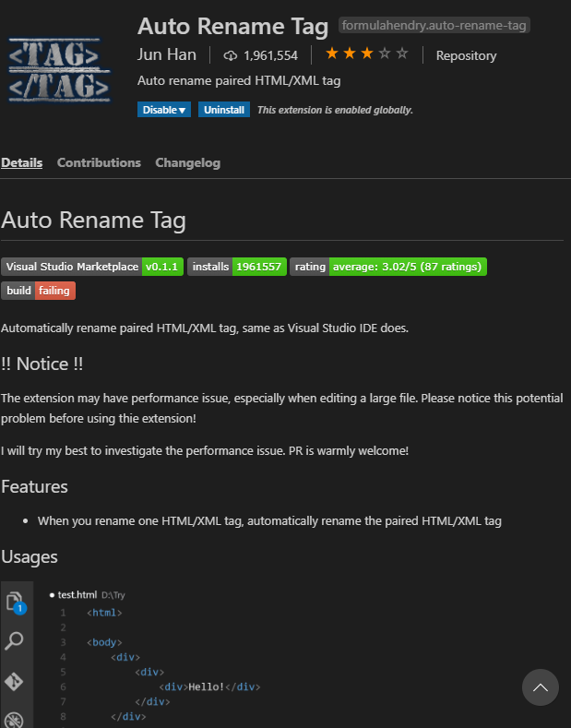Viewport: 571px width, 728px height.
Task: Click the 1,961,554 install count
Action: coord(270,55)
